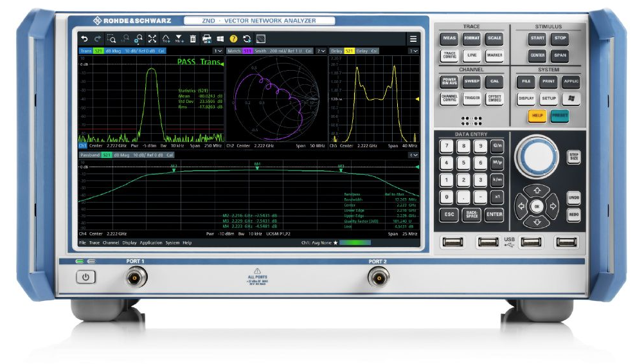Click the down arrow navigation key
Image resolution: width=644 pixels, height=364 pixels.
click(537, 223)
